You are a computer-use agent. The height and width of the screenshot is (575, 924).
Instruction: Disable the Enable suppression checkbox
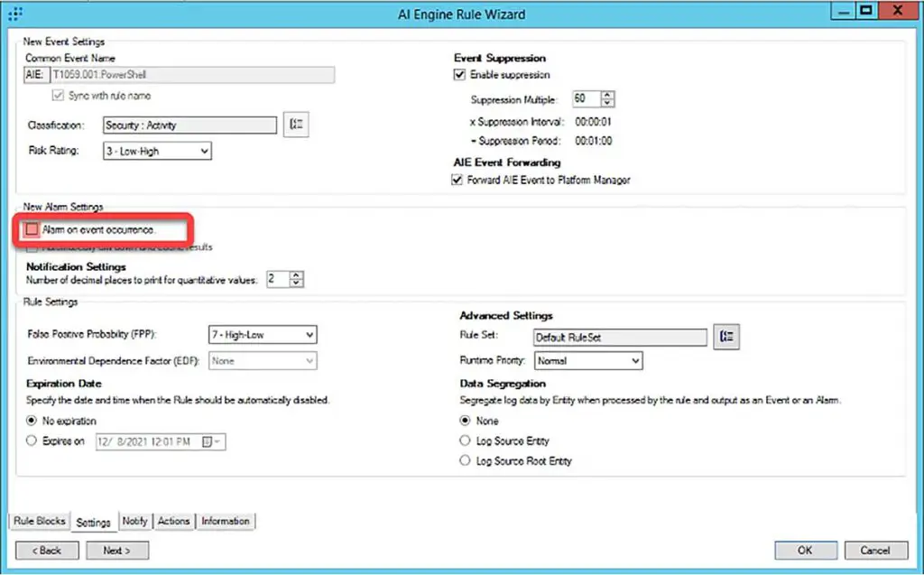[460, 74]
